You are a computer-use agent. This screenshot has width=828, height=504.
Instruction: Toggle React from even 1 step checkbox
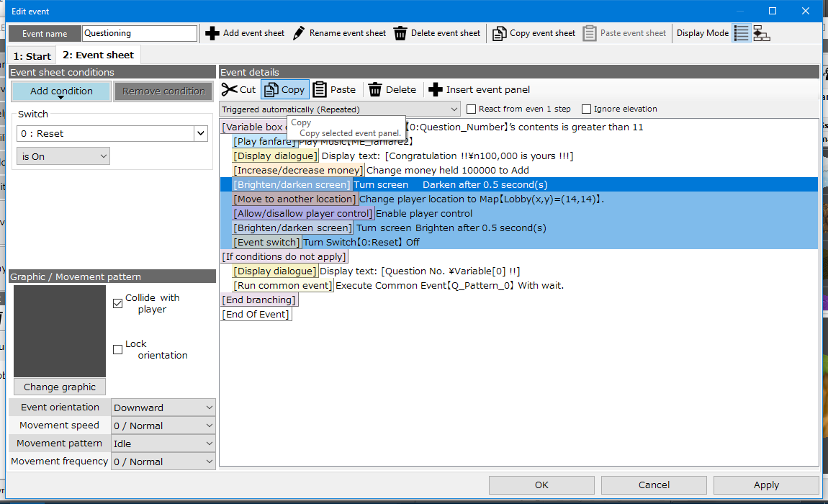(472, 109)
